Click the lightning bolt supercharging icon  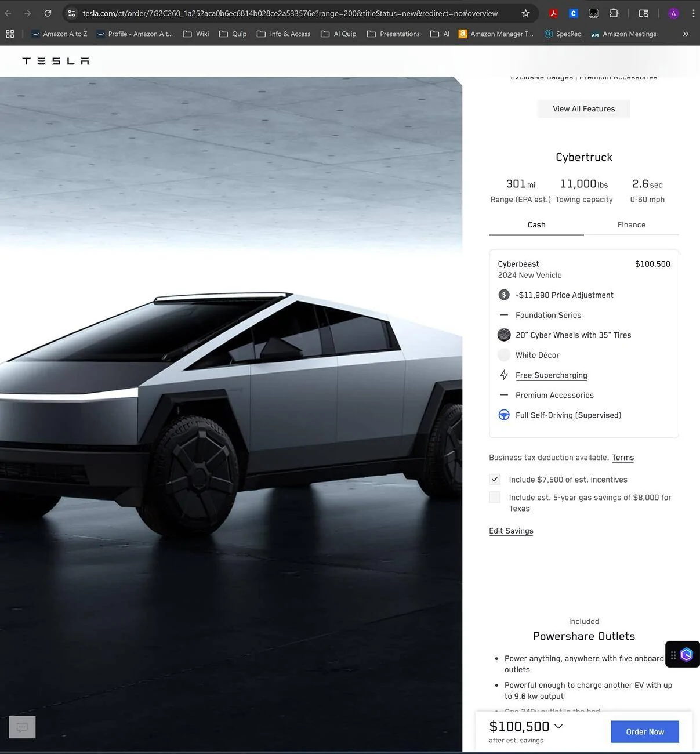[504, 375]
